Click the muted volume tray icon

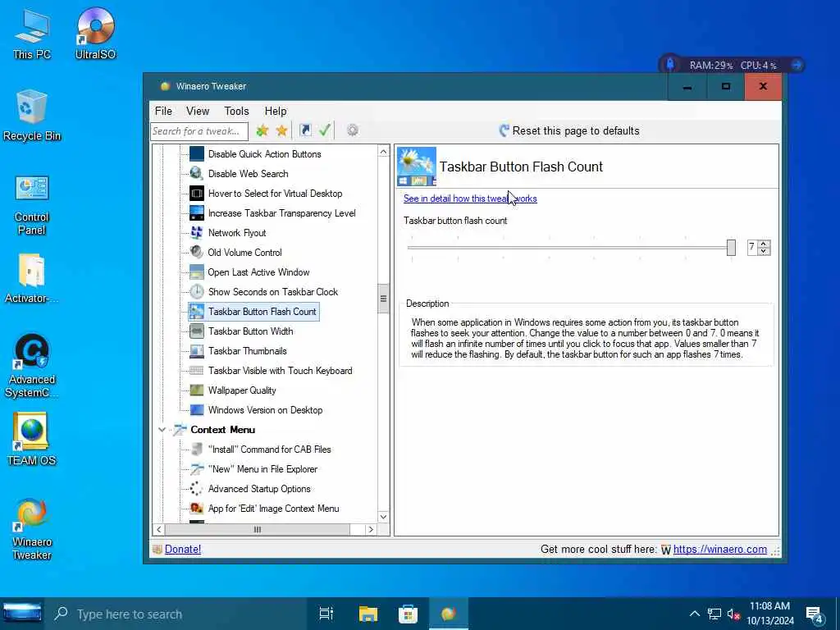[733, 614]
